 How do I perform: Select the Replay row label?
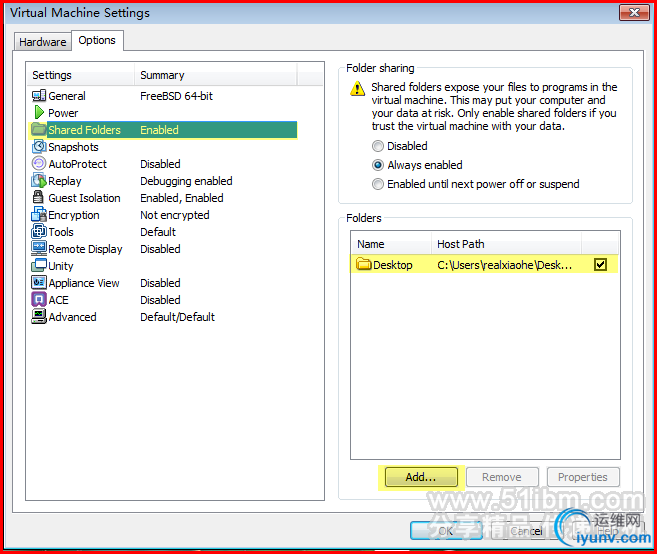pos(65,181)
